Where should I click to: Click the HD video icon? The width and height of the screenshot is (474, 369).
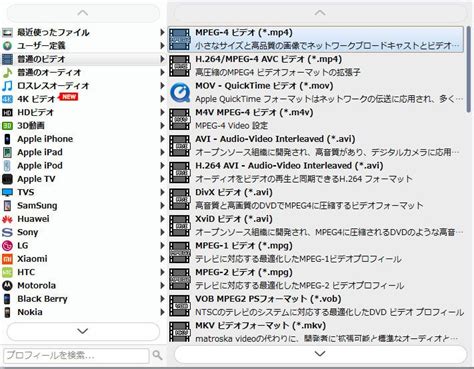[7, 112]
